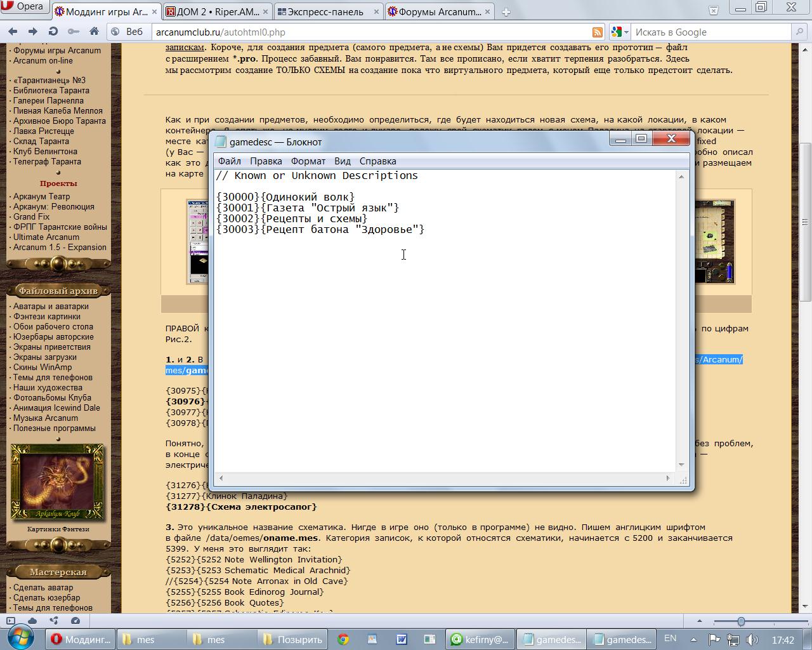Viewport: 812px width, 650px height.
Task: Toggle the Opera panels sidebar button
Action: point(11,621)
